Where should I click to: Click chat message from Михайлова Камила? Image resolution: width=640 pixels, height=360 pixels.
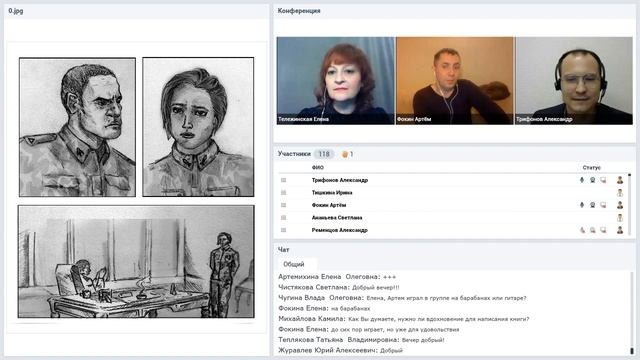404,319
